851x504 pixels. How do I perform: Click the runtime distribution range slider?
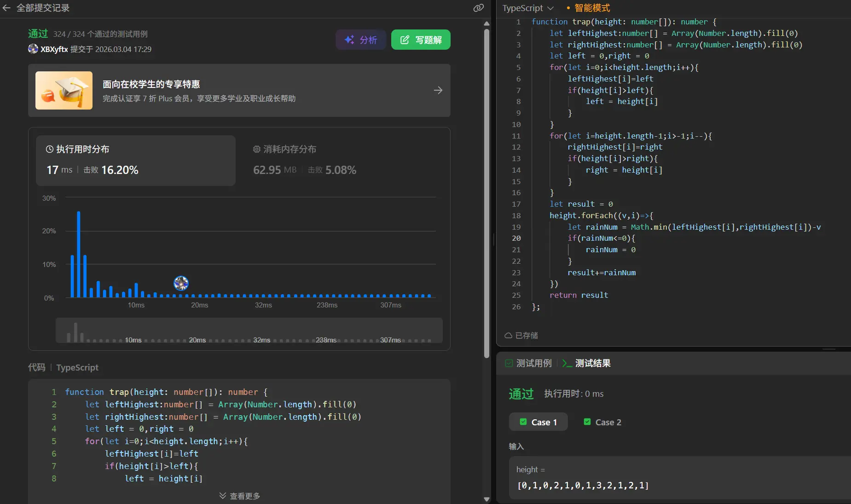pos(249,330)
